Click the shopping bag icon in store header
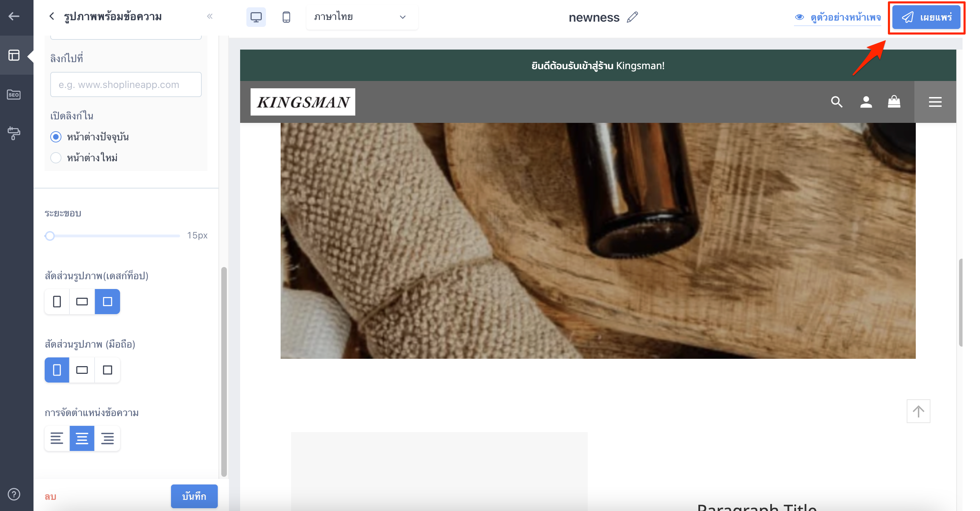The height and width of the screenshot is (511, 980). [x=894, y=102]
